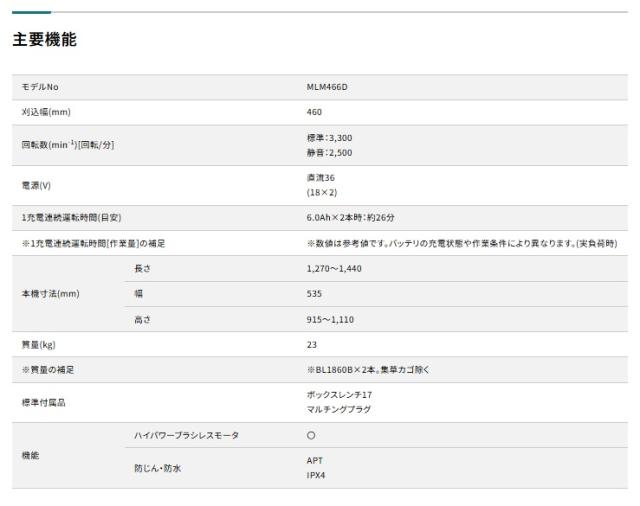Screen dimensions: 640x506
Task: Click the ハイパワーブラシレスモータ label
Action: click(187, 435)
